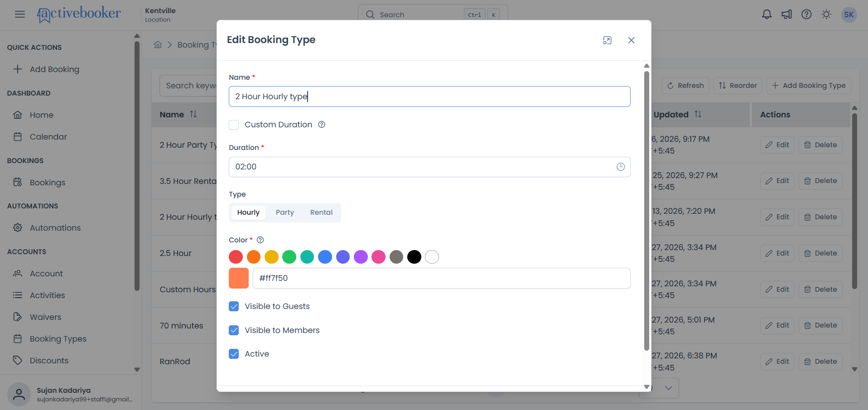Click the Calendar sidebar icon
This screenshot has height=410, width=868.
18,137
